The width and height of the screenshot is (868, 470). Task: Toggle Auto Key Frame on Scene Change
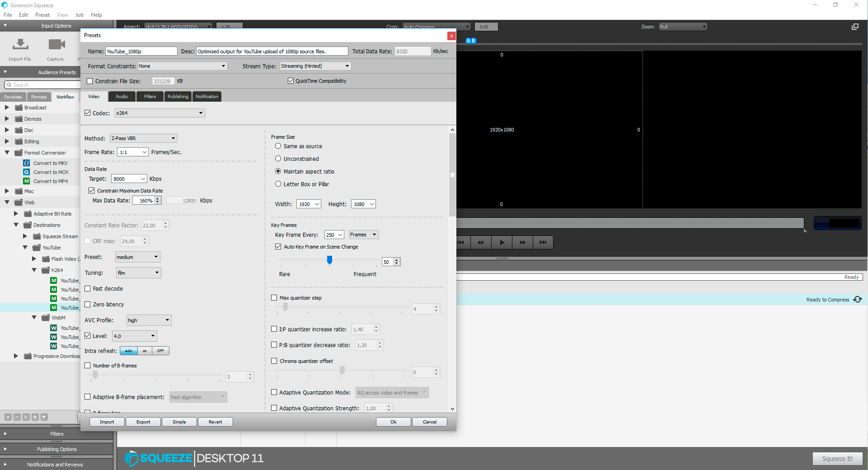click(x=278, y=247)
